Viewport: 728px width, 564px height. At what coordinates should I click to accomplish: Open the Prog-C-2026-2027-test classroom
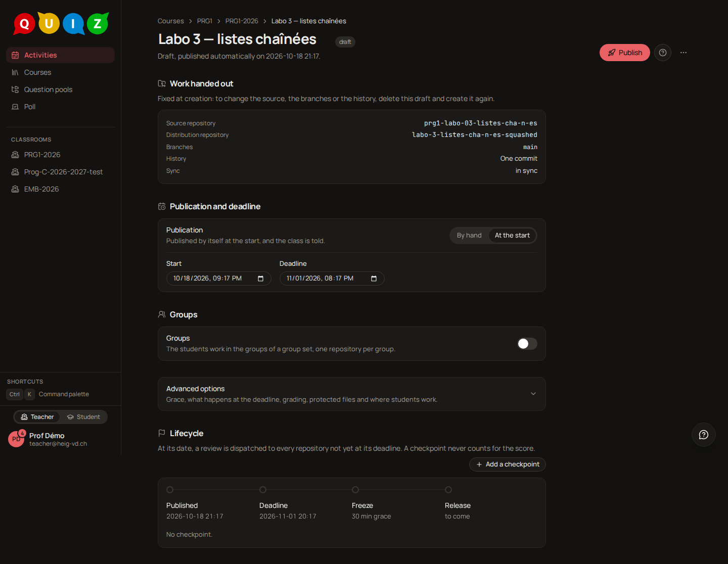tap(61, 172)
